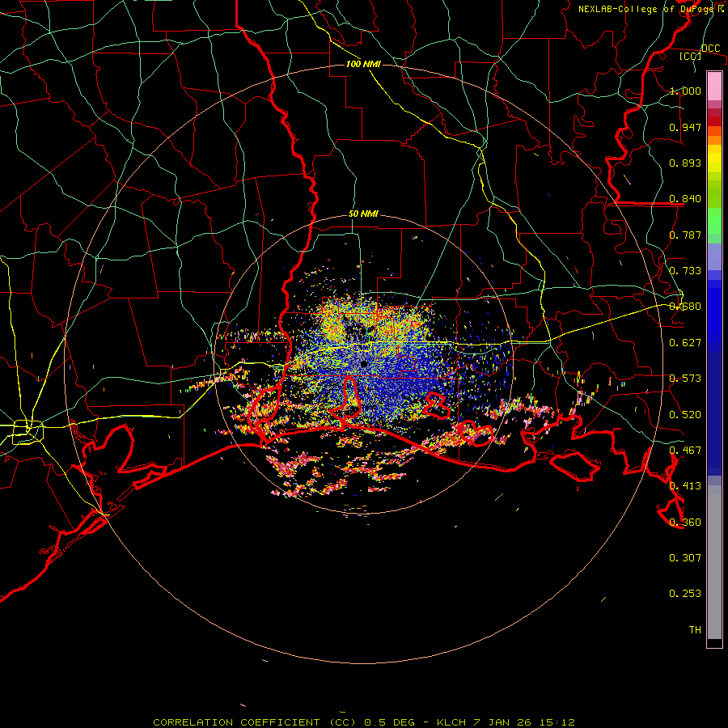Select the 0.733 colorbar value label
Viewport: 728px width, 728px height.
point(685,271)
